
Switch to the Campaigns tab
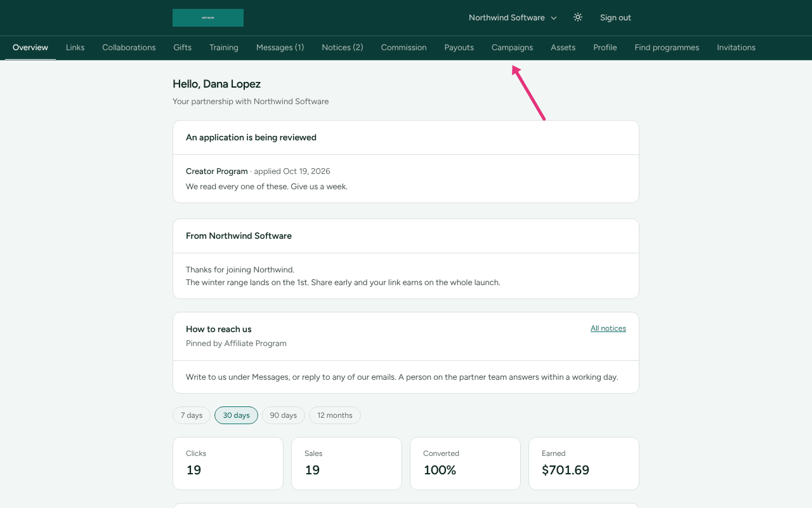pos(513,48)
